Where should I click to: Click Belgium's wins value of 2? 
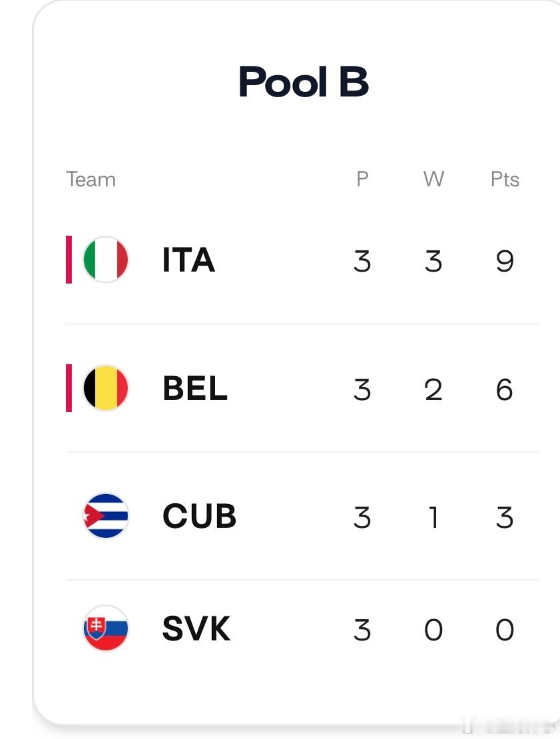coord(433,389)
